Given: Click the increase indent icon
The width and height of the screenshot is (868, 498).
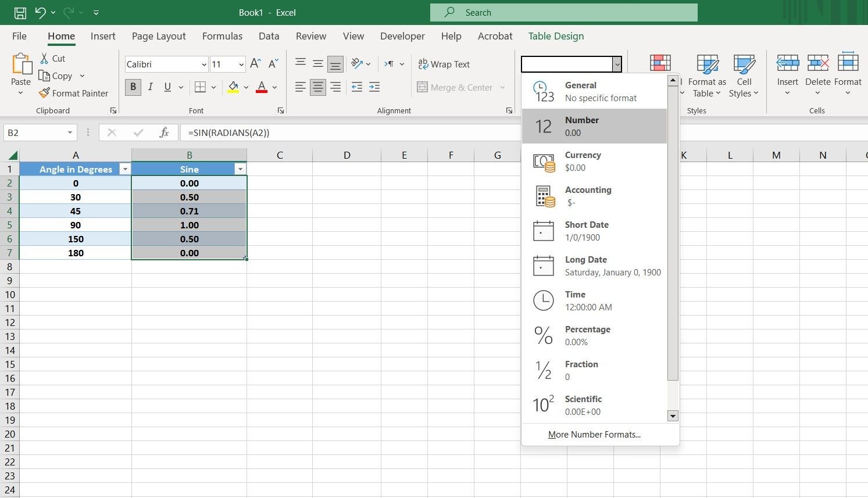Looking at the screenshot, I should [x=374, y=87].
